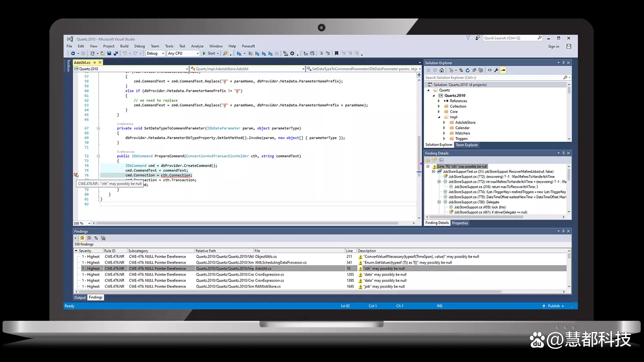Click the Save All toolbar icon
This screenshot has width=644, height=362.
click(x=115, y=53)
